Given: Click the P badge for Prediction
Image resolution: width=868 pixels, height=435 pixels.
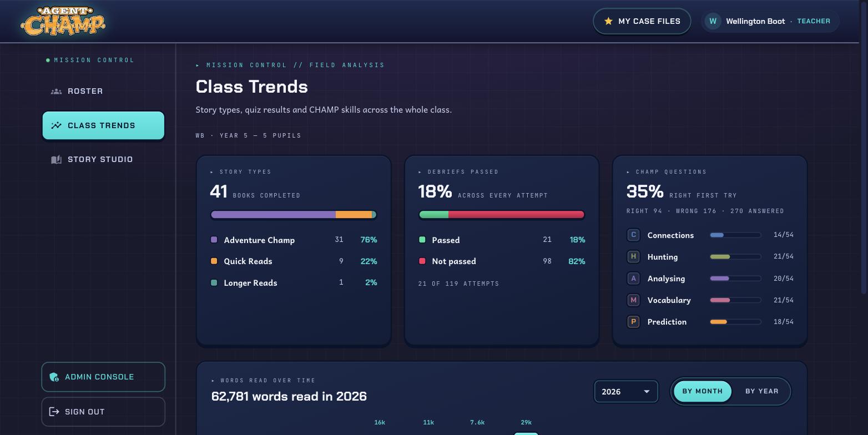Looking at the screenshot, I should (633, 321).
